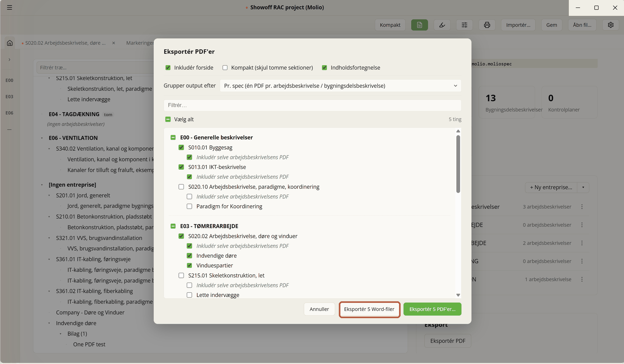Switch to S020.02 Arbejdsbeskrivelse tab

coord(65,43)
